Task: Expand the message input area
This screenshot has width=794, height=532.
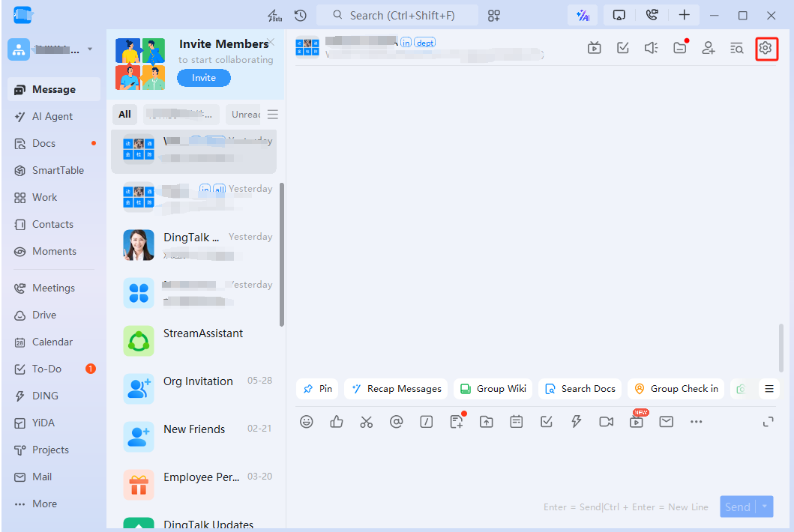Action: pyautogui.click(x=768, y=422)
